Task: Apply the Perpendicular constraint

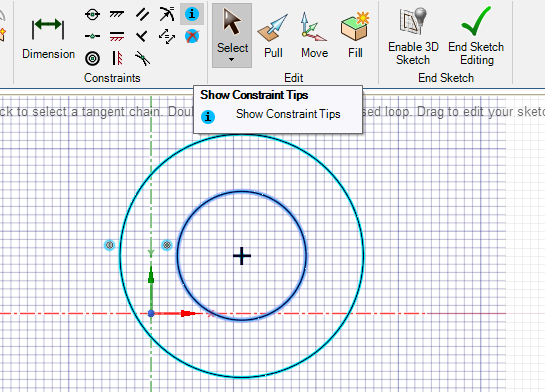Action: [142, 36]
